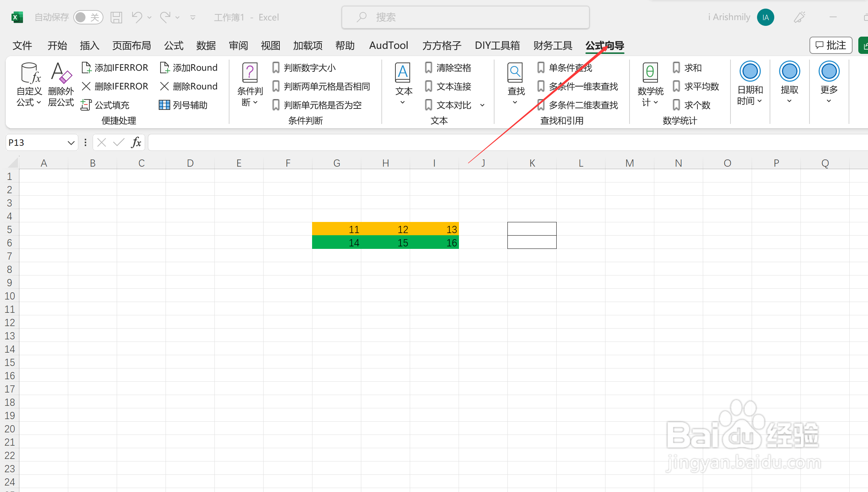Image resolution: width=868 pixels, height=492 pixels.
Task: Click 删除IFERROR
Action: pos(115,86)
